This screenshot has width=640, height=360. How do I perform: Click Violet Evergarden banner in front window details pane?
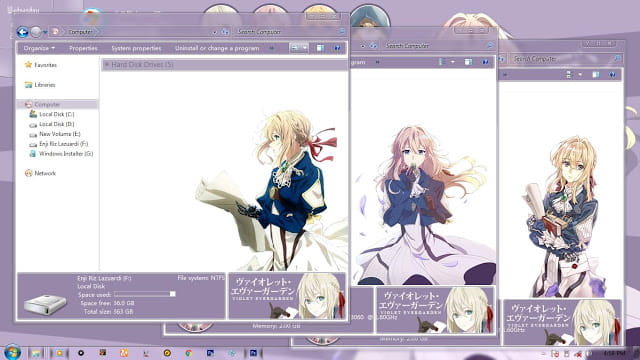[287, 296]
